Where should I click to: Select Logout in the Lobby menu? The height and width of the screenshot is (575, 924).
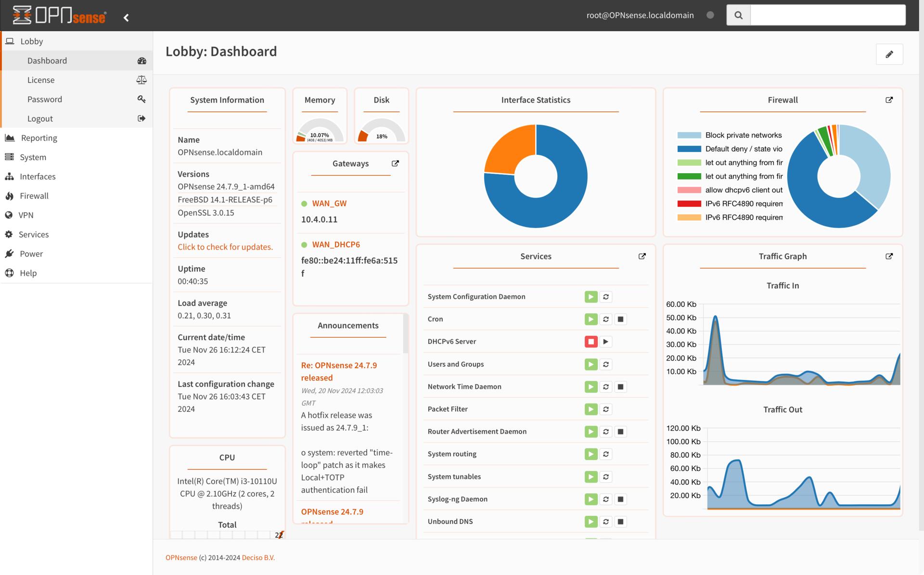point(40,118)
